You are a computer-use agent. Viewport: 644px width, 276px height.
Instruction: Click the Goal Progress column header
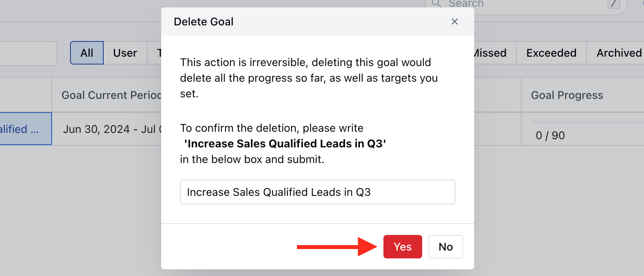[567, 95]
